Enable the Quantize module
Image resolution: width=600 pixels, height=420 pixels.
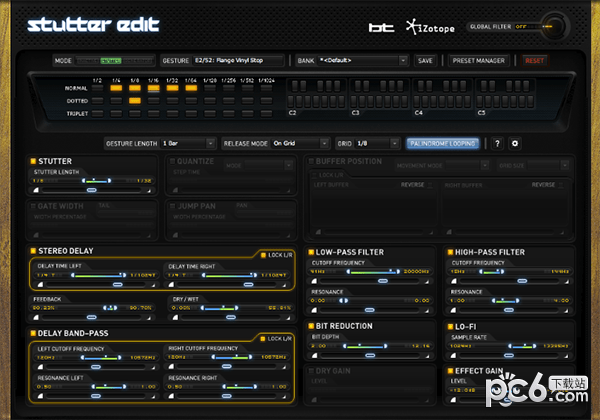(x=172, y=161)
